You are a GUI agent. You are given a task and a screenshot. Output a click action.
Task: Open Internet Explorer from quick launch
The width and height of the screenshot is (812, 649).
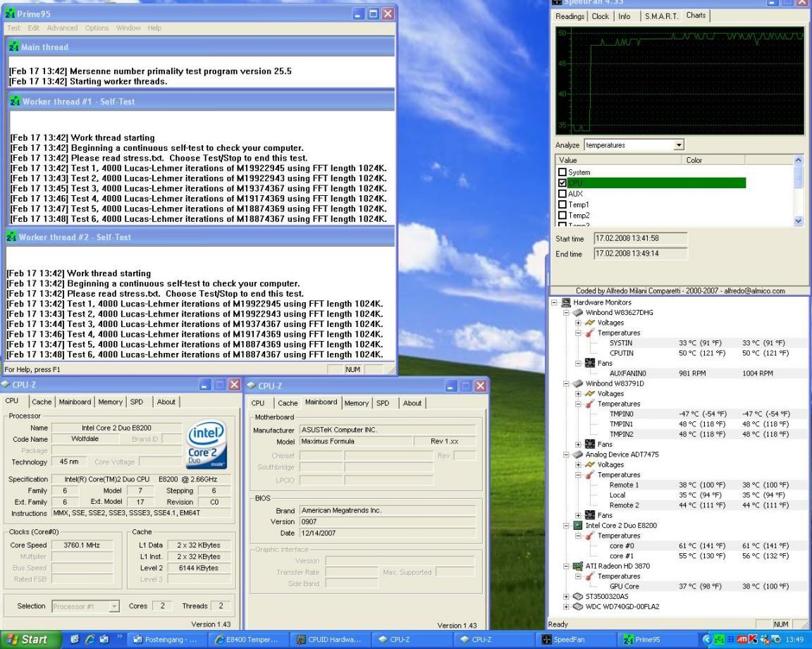[90, 640]
